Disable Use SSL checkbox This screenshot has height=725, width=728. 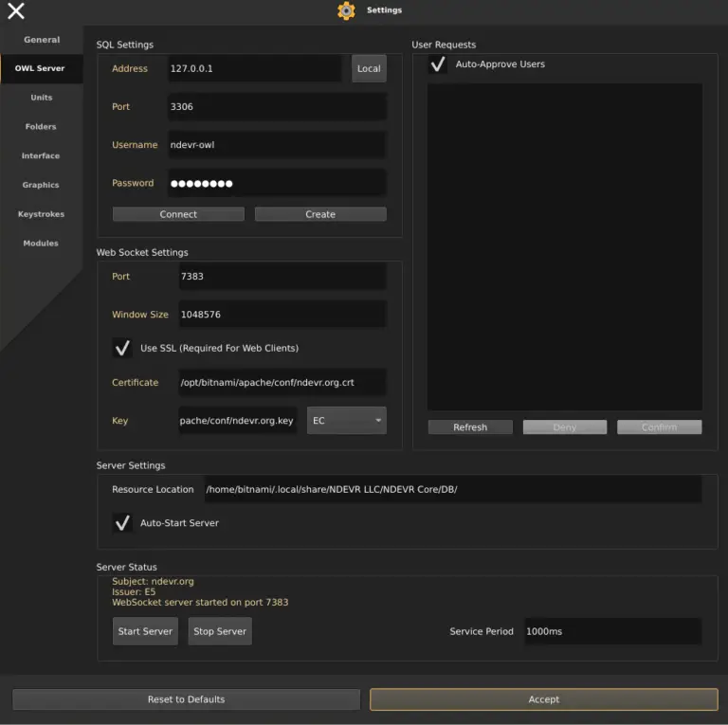122,348
